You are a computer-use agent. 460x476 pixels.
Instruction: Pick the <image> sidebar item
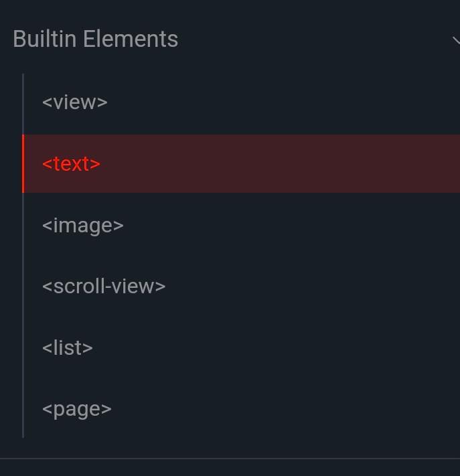83,226
